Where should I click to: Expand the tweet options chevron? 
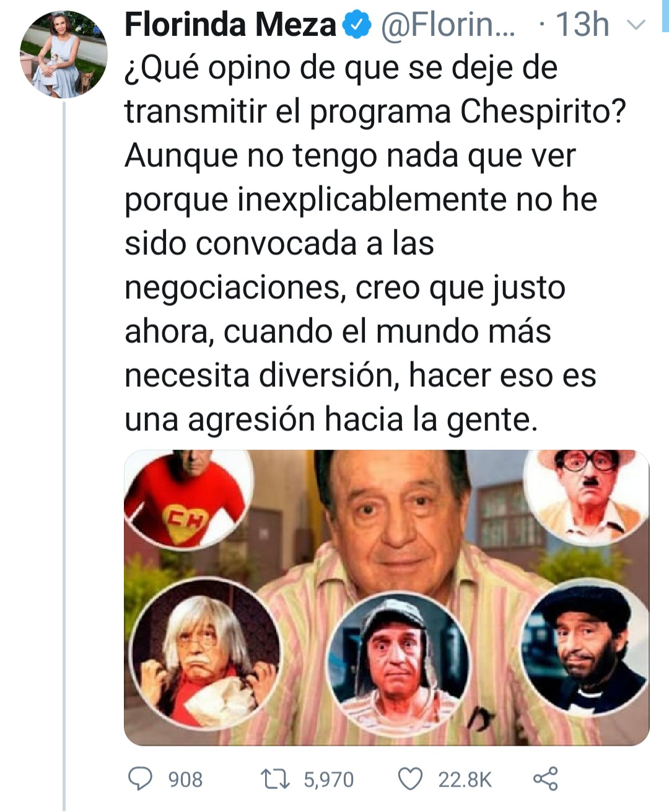(637, 25)
